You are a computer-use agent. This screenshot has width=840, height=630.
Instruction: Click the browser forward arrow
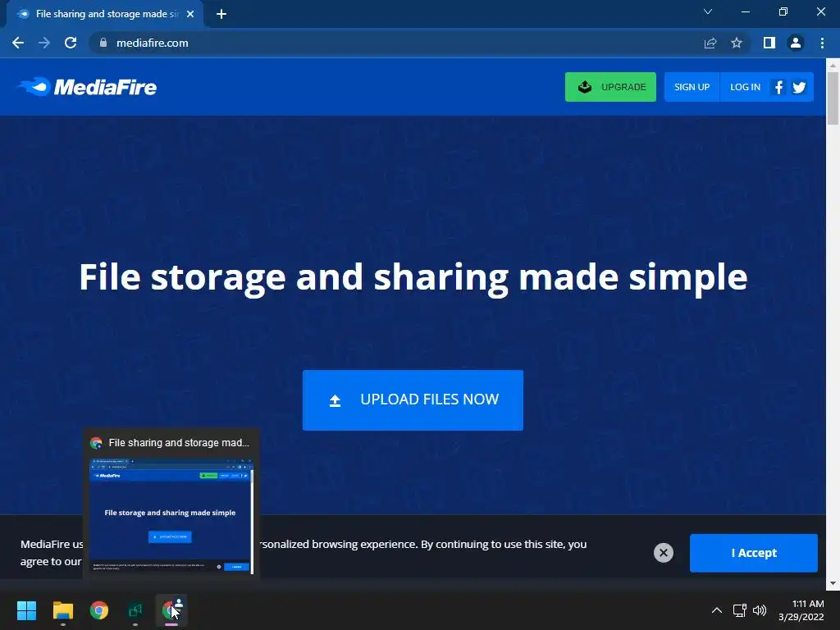pos(44,43)
